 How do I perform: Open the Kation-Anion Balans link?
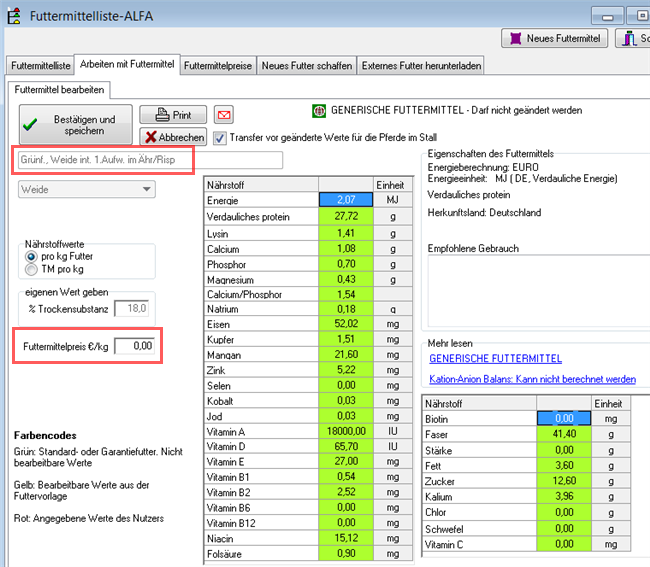coord(532,379)
